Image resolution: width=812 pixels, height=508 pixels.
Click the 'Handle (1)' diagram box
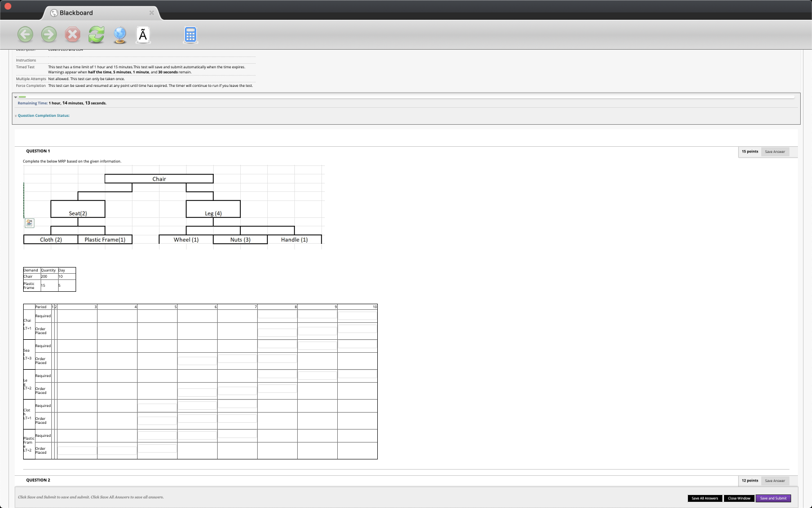click(294, 239)
